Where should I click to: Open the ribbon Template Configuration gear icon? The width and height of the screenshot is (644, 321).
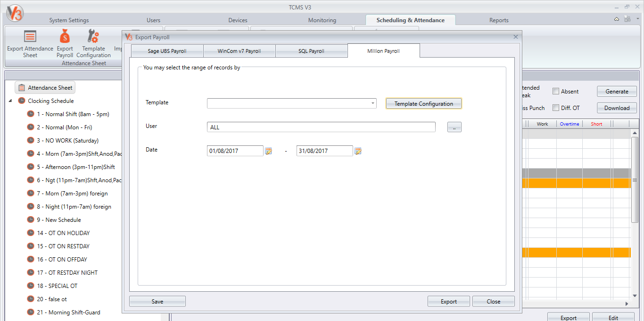coord(93,37)
